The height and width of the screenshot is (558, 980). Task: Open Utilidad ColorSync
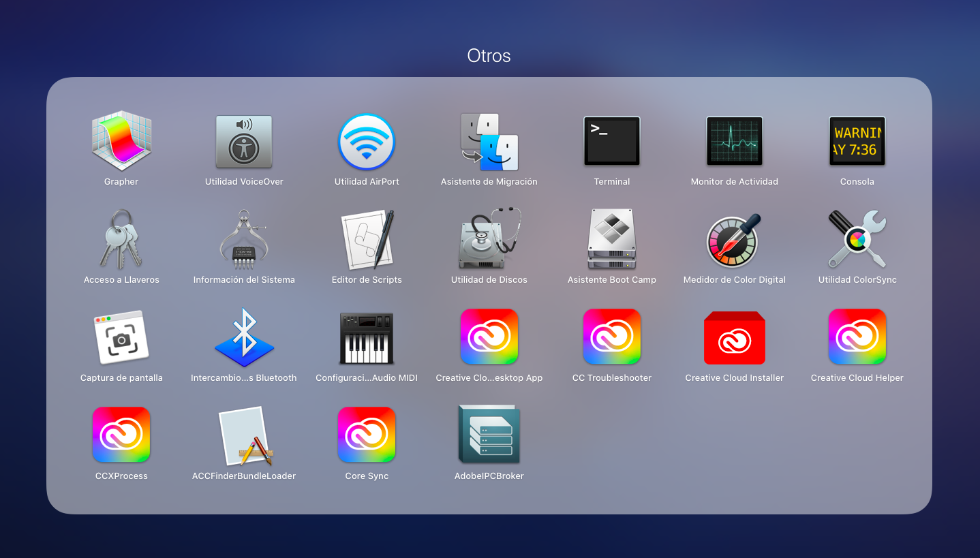tap(857, 240)
